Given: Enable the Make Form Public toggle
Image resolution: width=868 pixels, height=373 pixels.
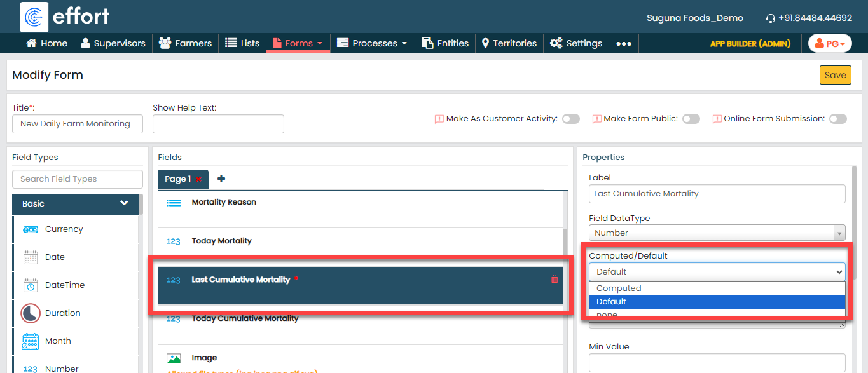Looking at the screenshot, I should click(x=691, y=119).
